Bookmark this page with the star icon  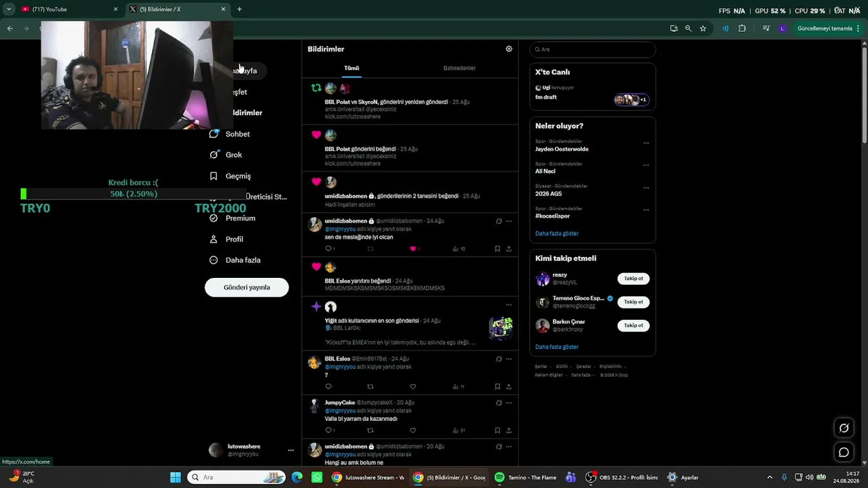click(x=703, y=28)
